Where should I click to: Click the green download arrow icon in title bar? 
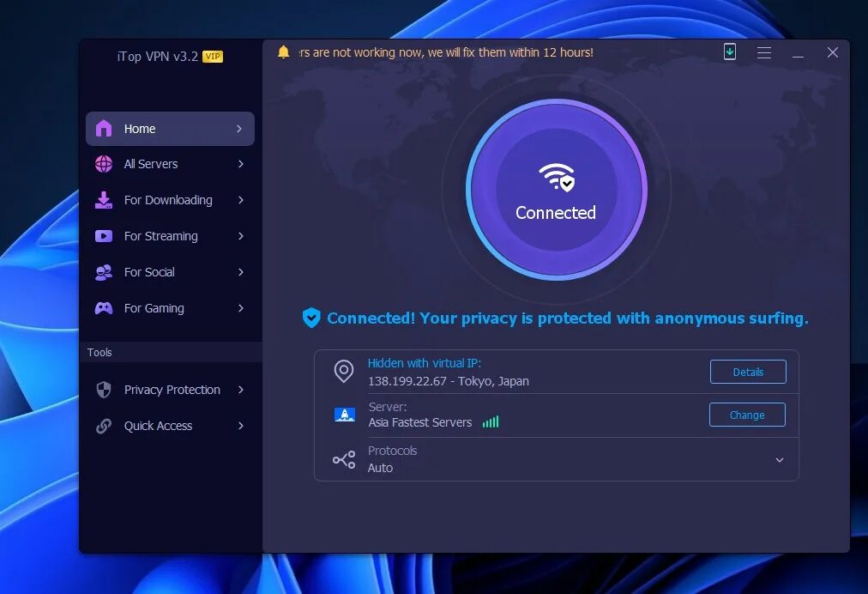(730, 52)
